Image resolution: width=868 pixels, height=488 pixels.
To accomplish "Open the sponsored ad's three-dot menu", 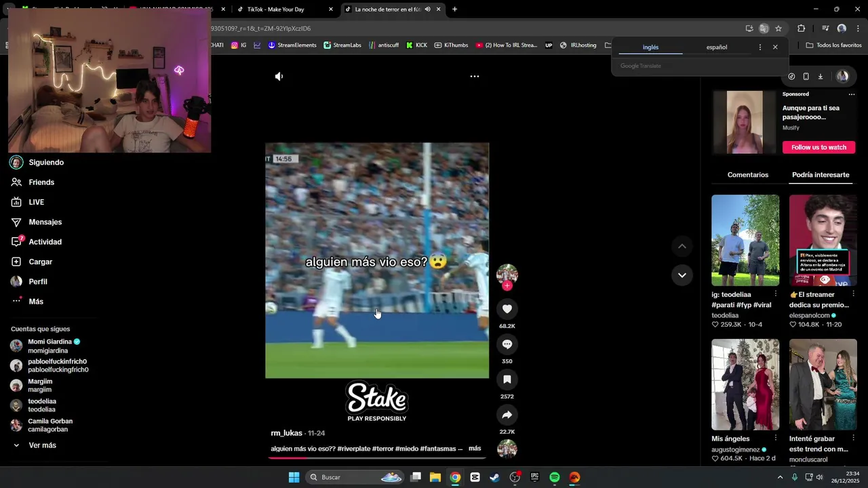I will click(852, 94).
